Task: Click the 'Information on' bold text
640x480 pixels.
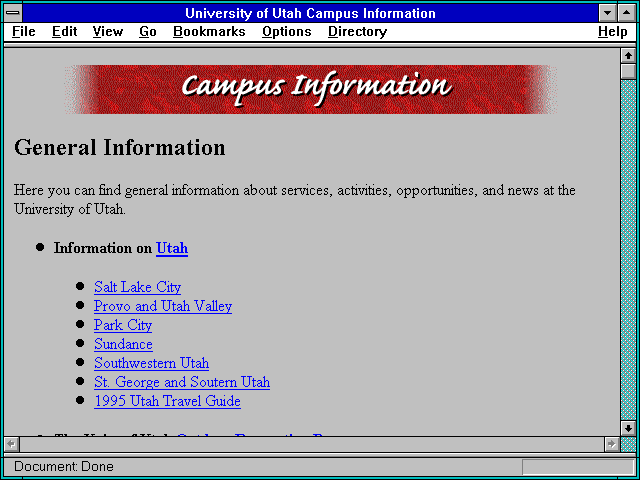Action: pos(102,248)
